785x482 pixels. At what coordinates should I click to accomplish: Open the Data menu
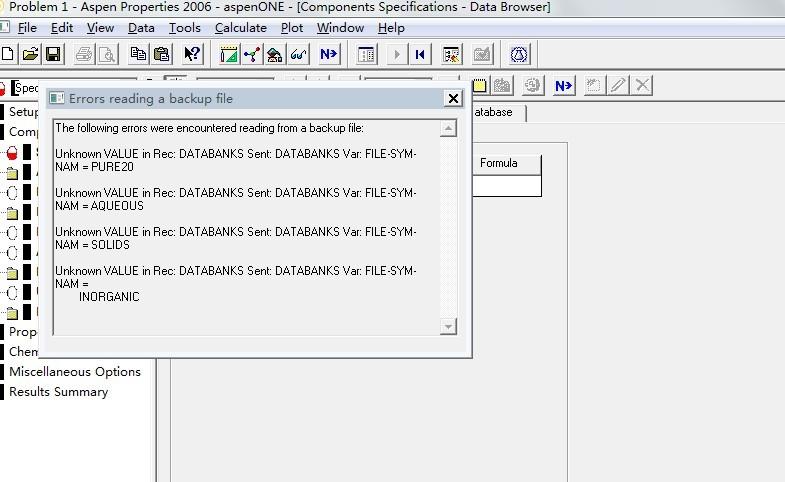pos(141,28)
